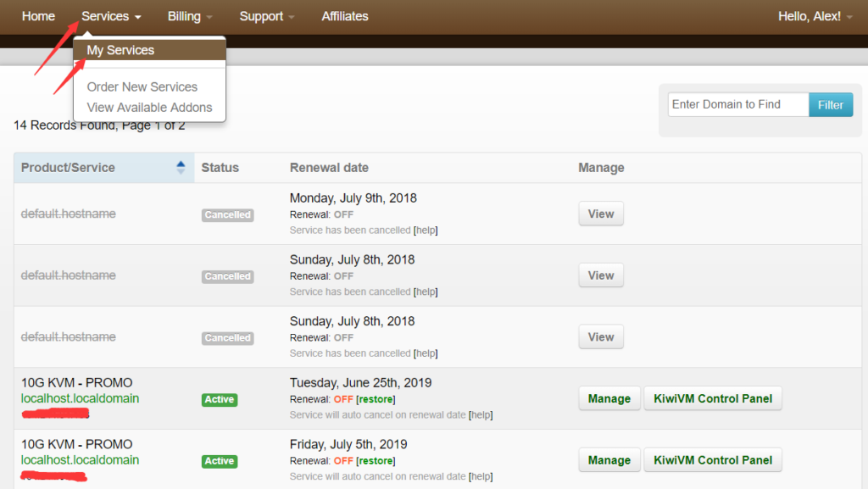Viewport: 868px width, 489px height.
Task: Click the Product/Service sort arrow icon
Action: pos(180,168)
